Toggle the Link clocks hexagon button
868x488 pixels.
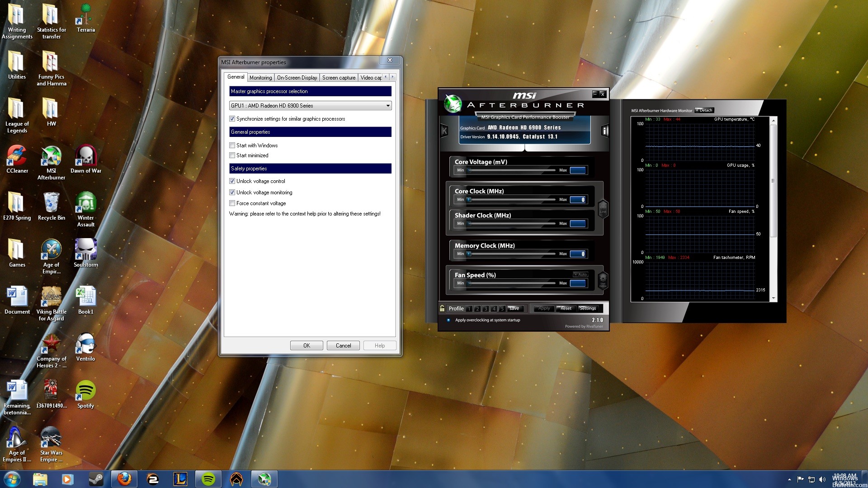[x=603, y=209]
